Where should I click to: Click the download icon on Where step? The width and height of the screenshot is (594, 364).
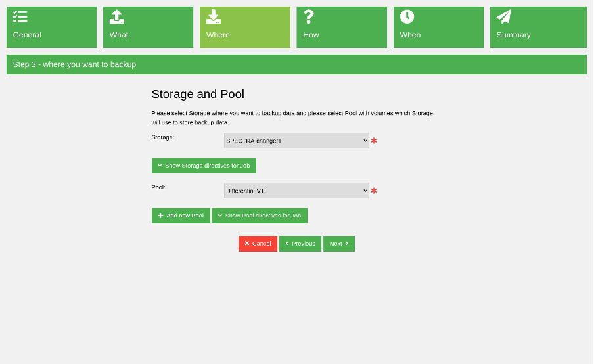tap(214, 16)
